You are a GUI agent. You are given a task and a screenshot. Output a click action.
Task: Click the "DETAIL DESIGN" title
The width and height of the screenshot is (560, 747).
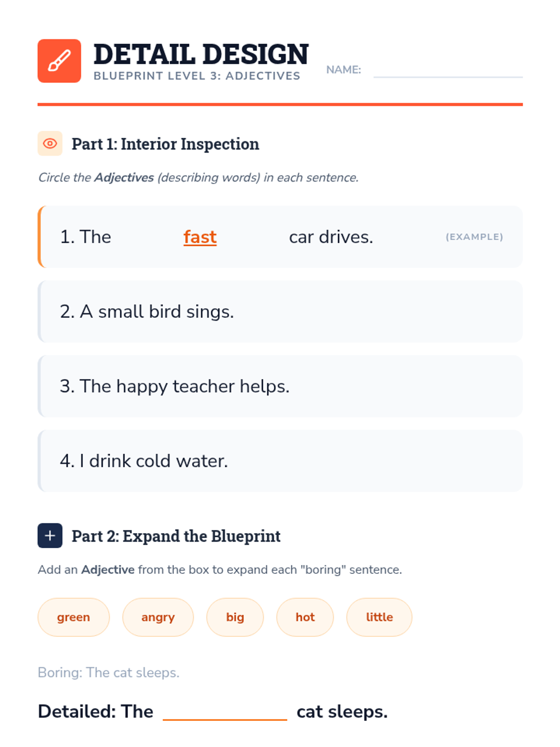[201, 54]
